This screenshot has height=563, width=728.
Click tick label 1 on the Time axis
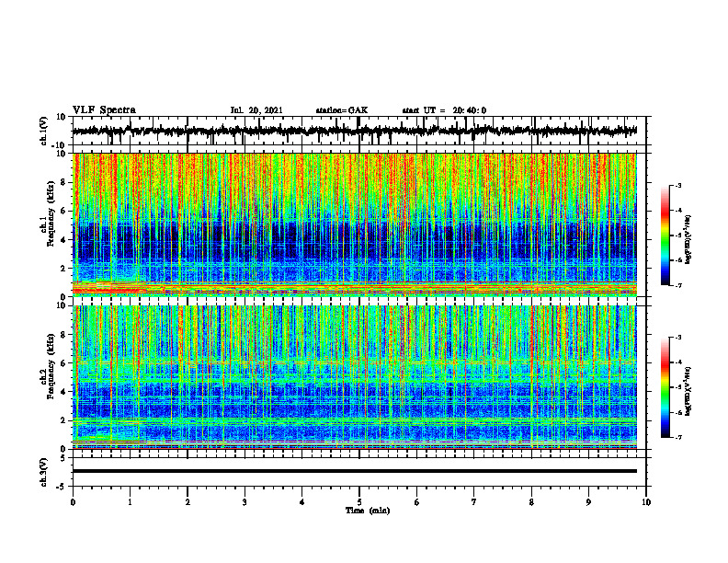click(130, 502)
